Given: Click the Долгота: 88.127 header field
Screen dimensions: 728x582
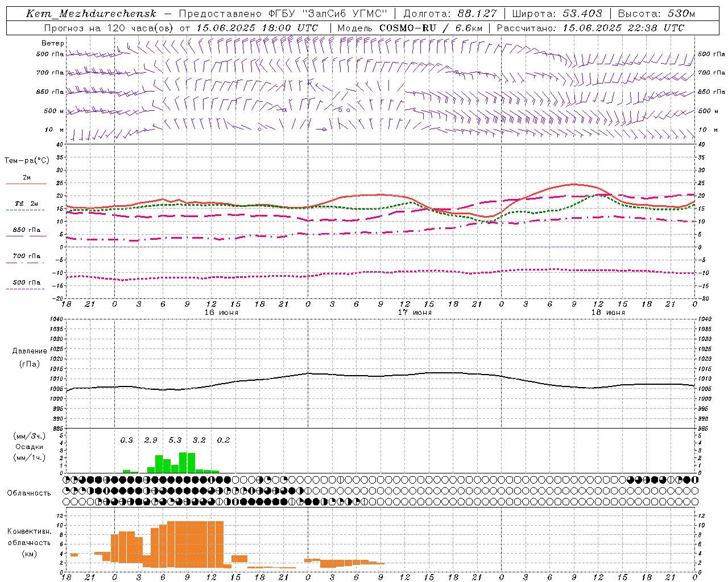Looking at the screenshot, I should pyautogui.click(x=450, y=14).
